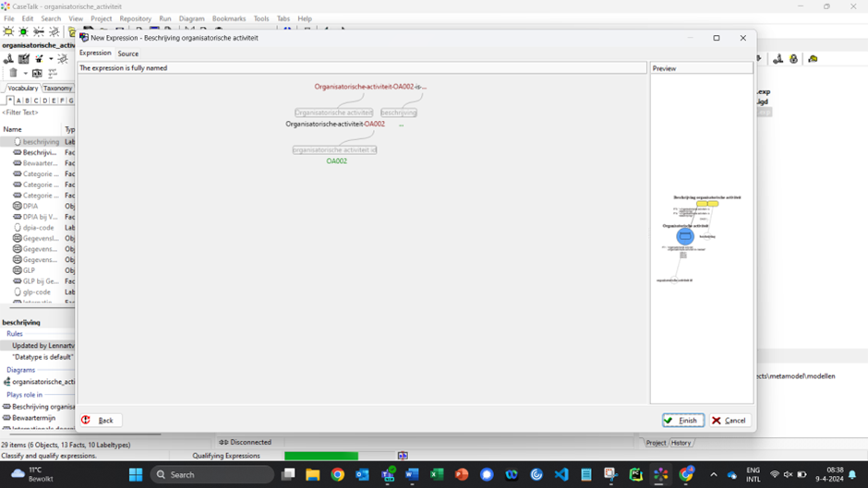Open dropdown arrow next to trash icon
This screenshot has width=868, height=488.
(x=25, y=73)
